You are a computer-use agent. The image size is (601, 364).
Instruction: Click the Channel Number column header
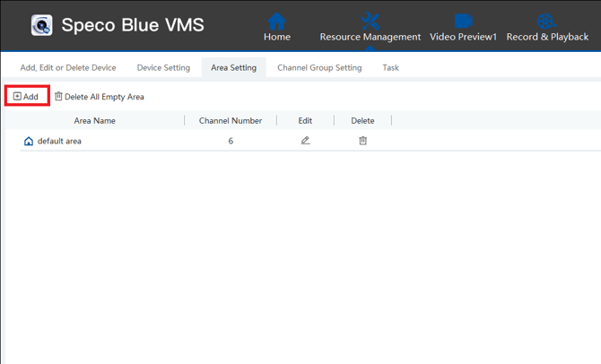(231, 121)
